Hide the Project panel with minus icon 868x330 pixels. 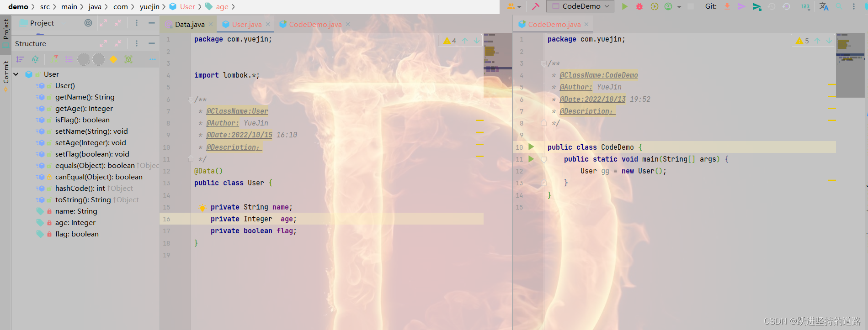(151, 23)
